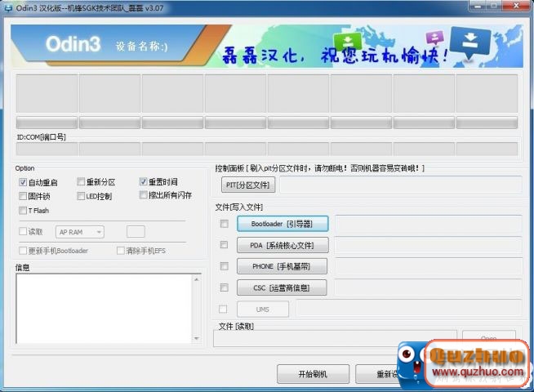Image resolution: width=534 pixels, height=392 pixels.
Task: Minimize the Odin3 window
Action: [x=478, y=6]
